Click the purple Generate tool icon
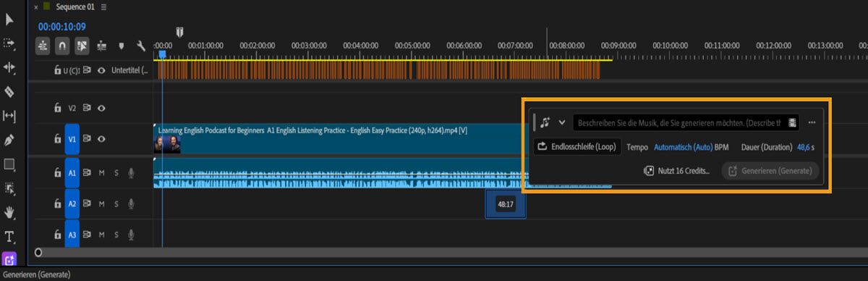Image resolution: width=868 pixels, height=281 pixels. click(x=9, y=259)
